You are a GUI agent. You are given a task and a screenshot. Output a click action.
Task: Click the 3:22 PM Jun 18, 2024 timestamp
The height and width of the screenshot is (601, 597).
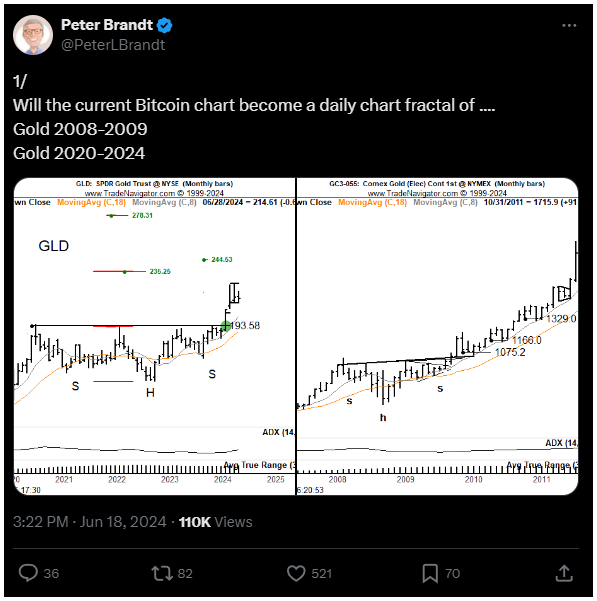pyautogui.click(x=90, y=522)
